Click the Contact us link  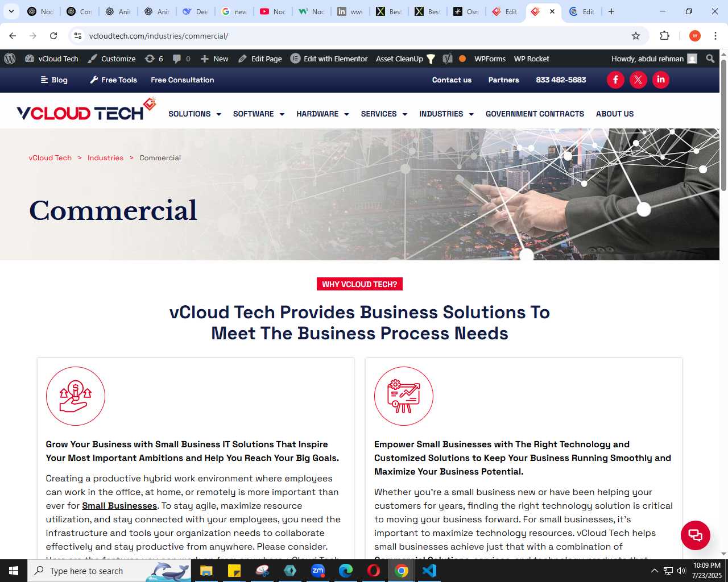pyautogui.click(x=452, y=80)
